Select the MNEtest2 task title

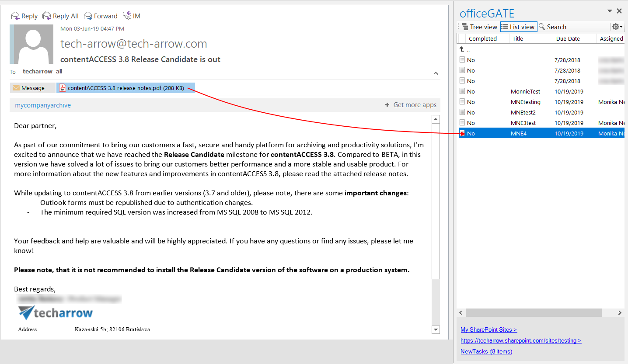pyautogui.click(x=523, y=113)
